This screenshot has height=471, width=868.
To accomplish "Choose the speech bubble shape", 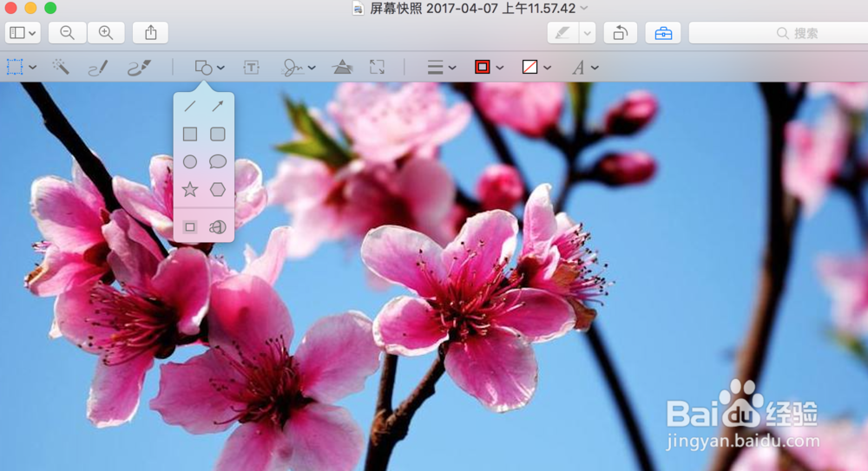I will pyautogui.click(x=218, y=161).
